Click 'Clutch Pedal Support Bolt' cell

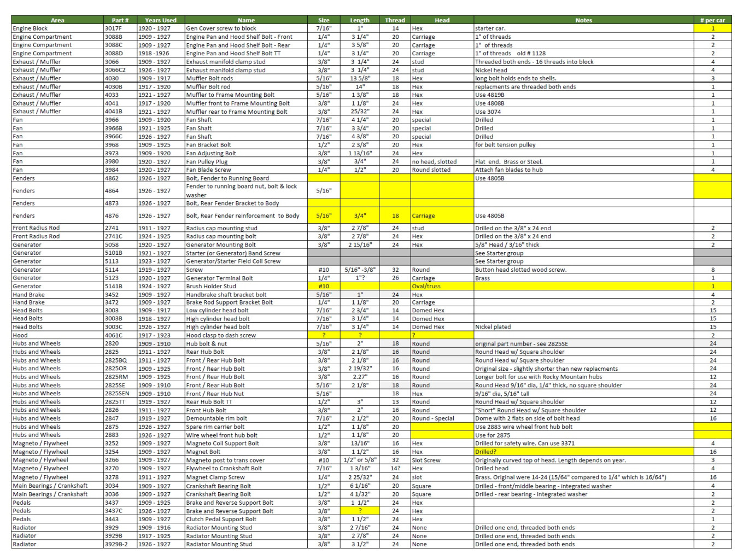tap(246, 519)
